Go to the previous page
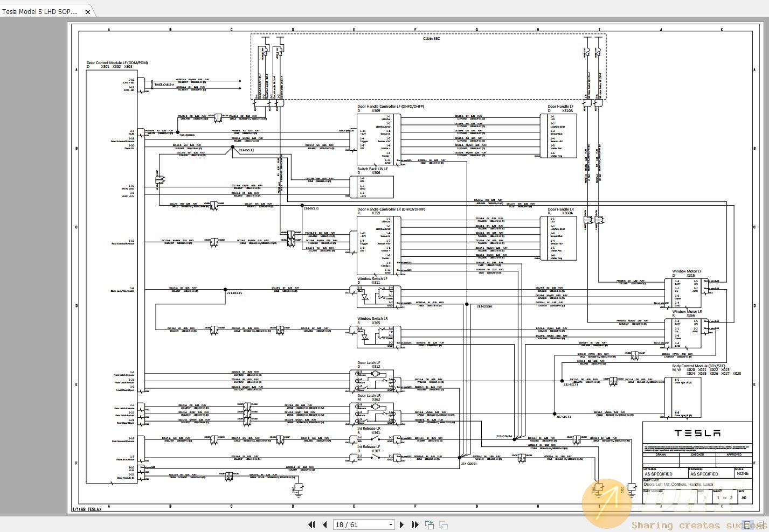The height and width of the screenshot is (532, 769). pyautogui.click(x=324, y=524)
